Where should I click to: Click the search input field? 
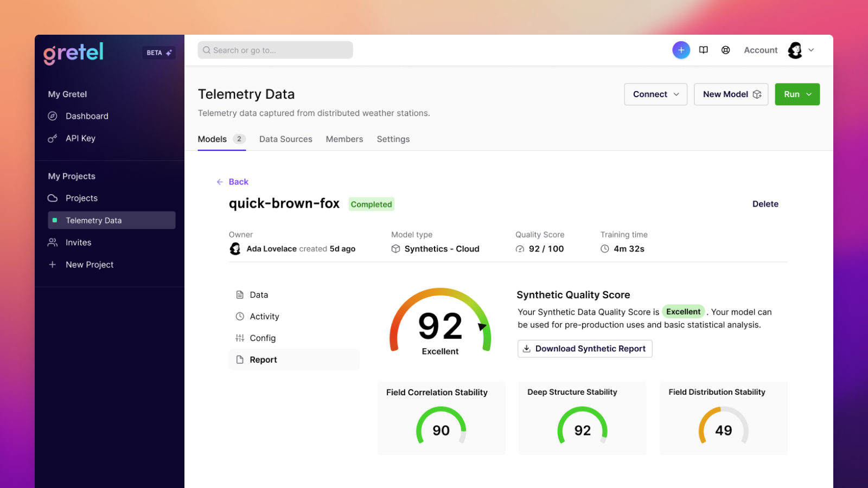pos(275,50)
